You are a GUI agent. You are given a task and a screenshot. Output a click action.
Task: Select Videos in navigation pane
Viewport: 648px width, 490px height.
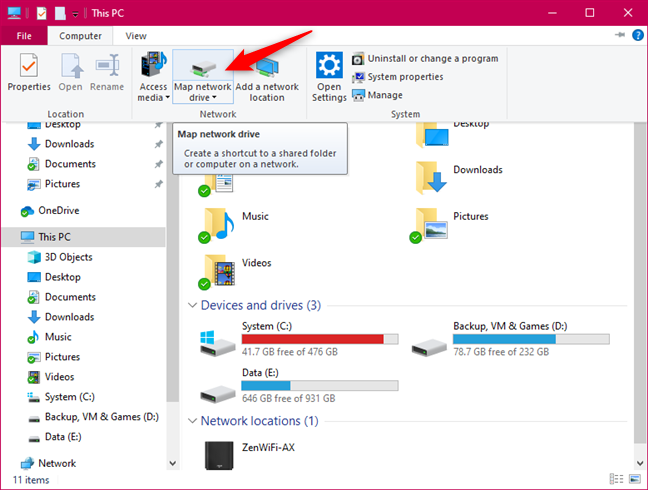(60, 377)
